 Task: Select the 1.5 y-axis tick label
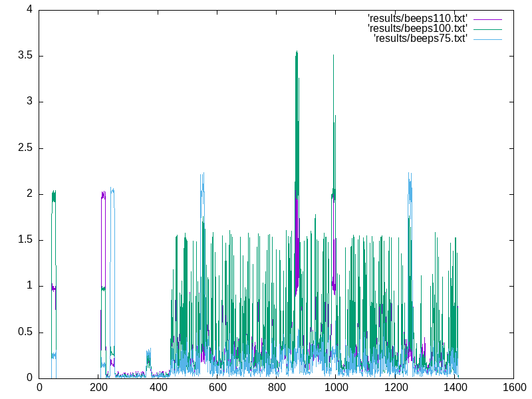tap(25, 240)
